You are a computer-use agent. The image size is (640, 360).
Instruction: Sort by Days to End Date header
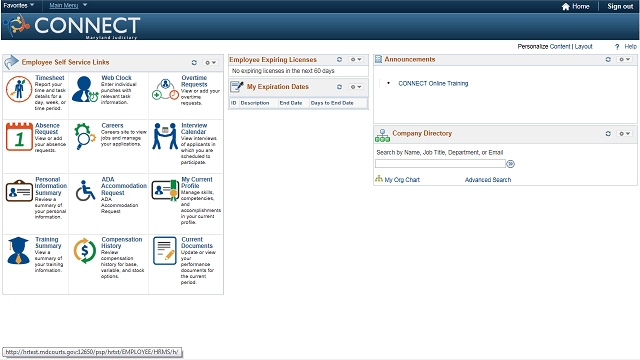click(332, 103)
